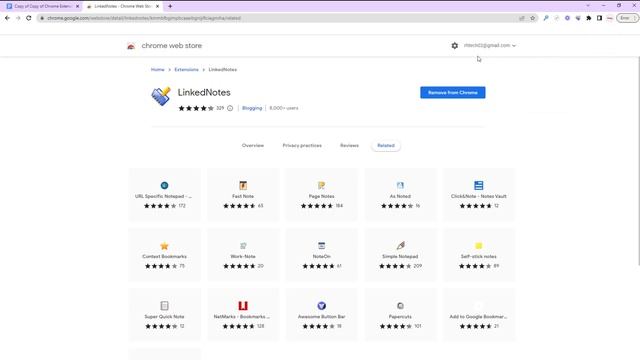This screenshot has height=360, width=640.
Task: Click the page vertical scrollbar
Action: coord(638,161)
